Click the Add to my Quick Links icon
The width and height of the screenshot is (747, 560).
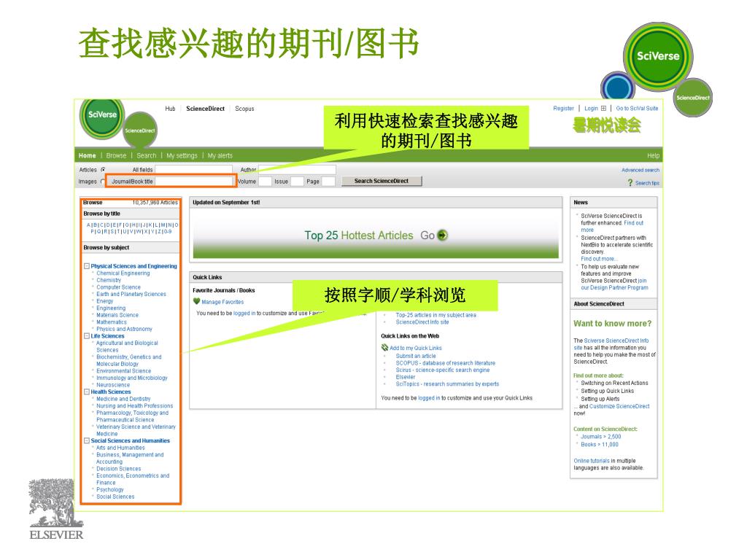click(x=384, y=348)
